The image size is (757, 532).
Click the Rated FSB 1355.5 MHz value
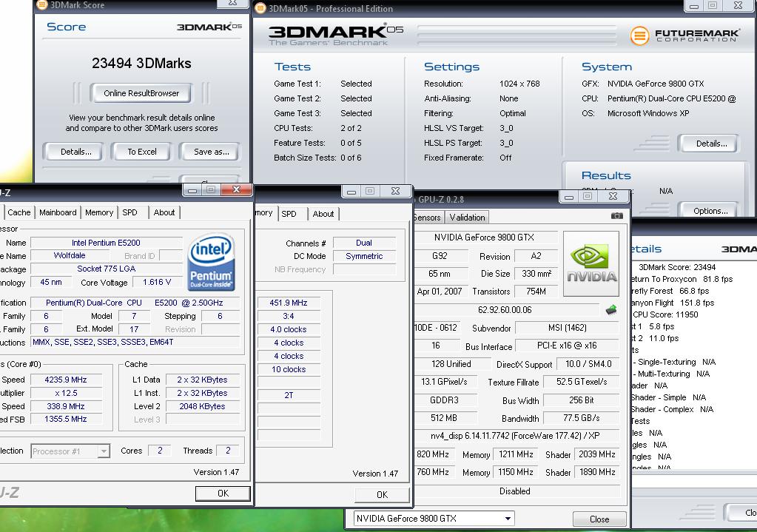pos(66,419)
